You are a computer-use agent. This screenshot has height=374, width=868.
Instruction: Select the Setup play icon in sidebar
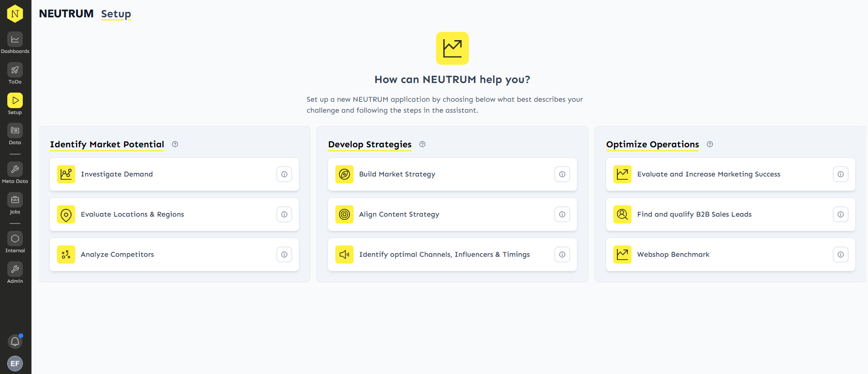coord(15,100)
